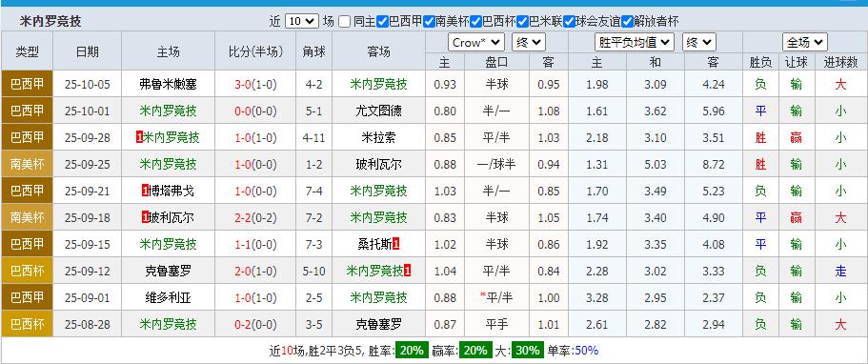Open 弗鲁米嫩塞 team link
The height and width of the screenshot is (364, 868).
168,84
